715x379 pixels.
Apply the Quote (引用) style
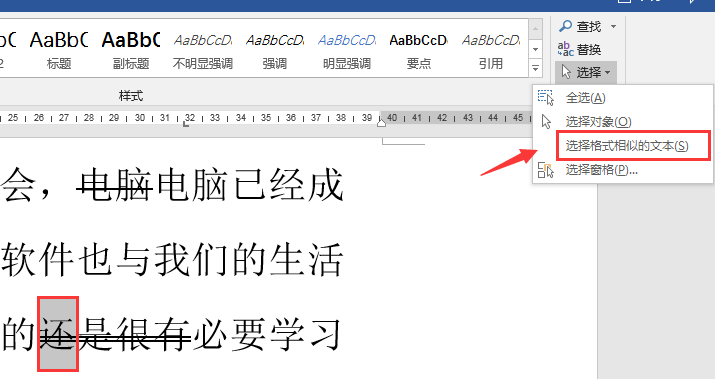[x=491, y=48]
